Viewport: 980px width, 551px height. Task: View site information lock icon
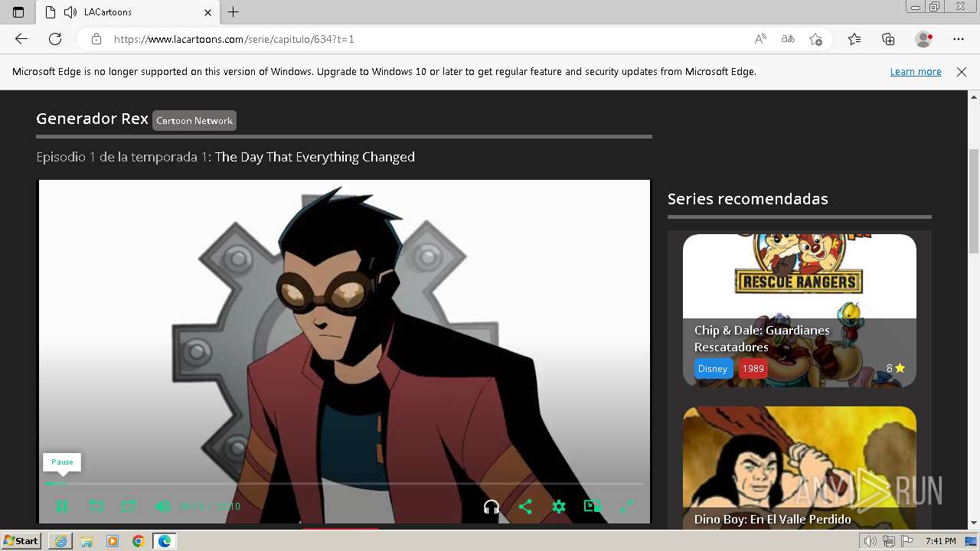96,39
